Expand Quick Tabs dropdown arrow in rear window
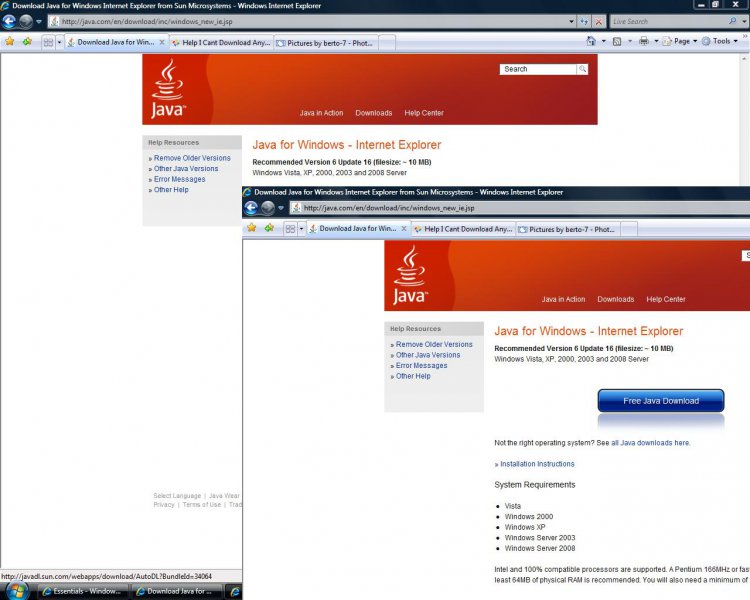750x600 pixels. pos(59,42)
